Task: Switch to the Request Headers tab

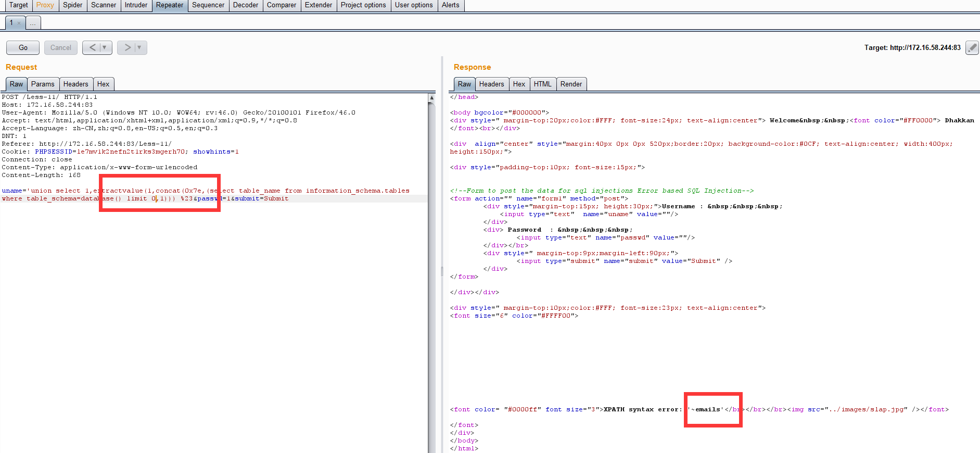Action: [75, 84]
